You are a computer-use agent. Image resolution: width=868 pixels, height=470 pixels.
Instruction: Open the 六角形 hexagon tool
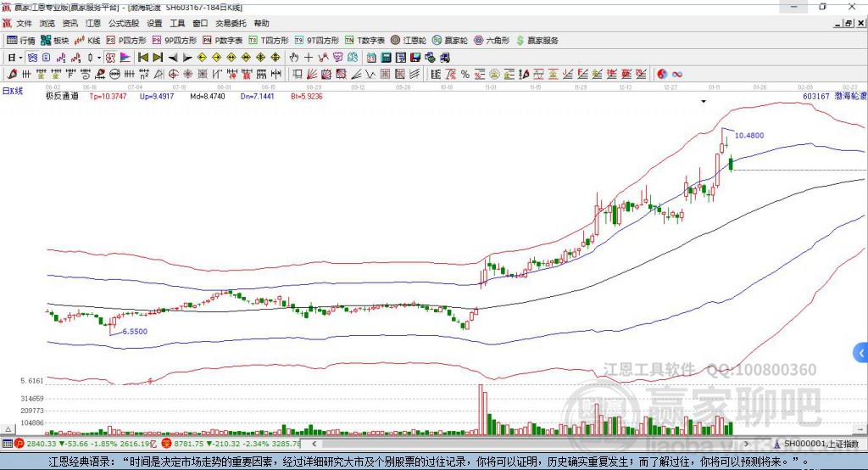click(492, 41)
